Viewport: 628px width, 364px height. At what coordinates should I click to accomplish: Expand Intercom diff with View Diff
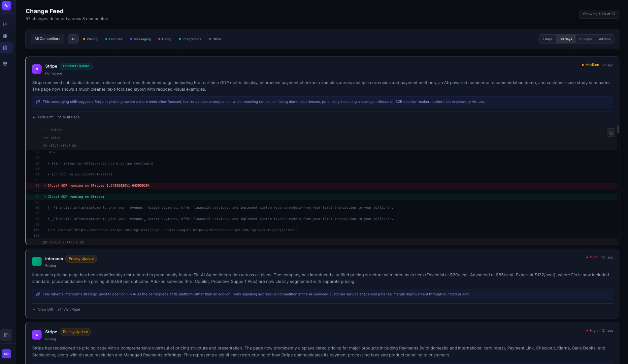[43, 309]
